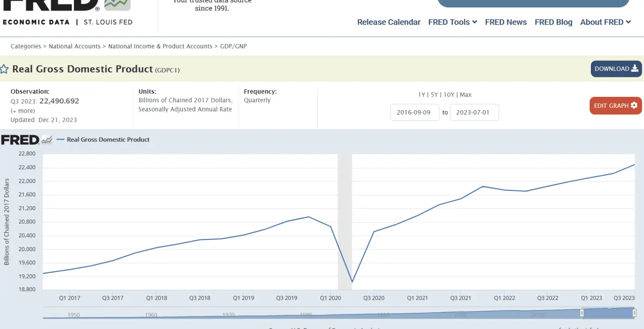Click the favorite star icon beside the title
The width and height of the screenshot is (644, 329).
pyautogui.click(x=4, y=69)
